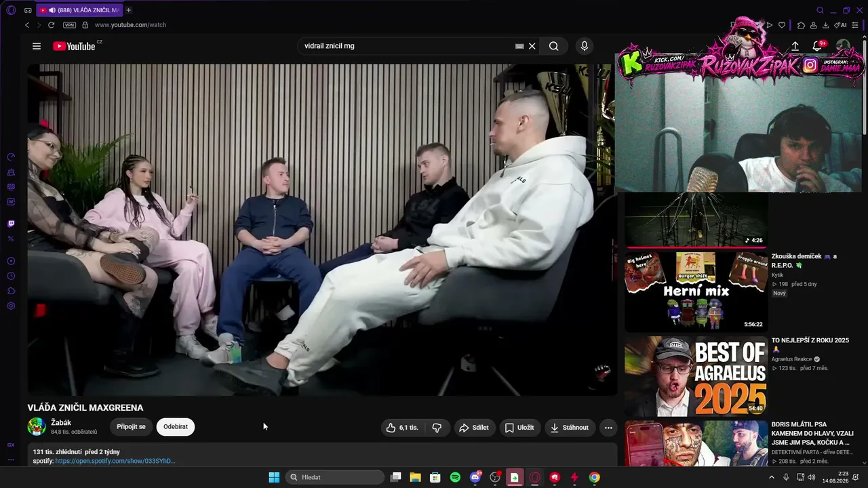Screen dimensions: 868x488
Task: Open the Žabák channel avatar
Action: (37, 427)
